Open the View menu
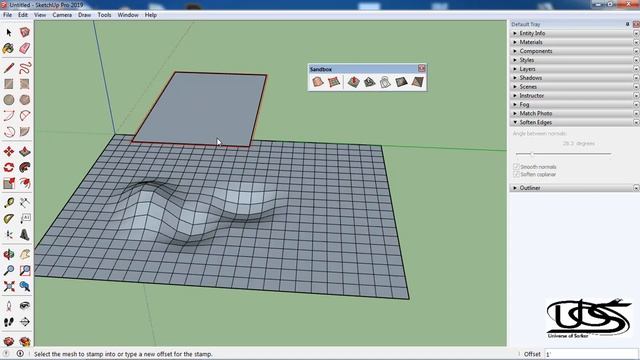 (40, 15)
